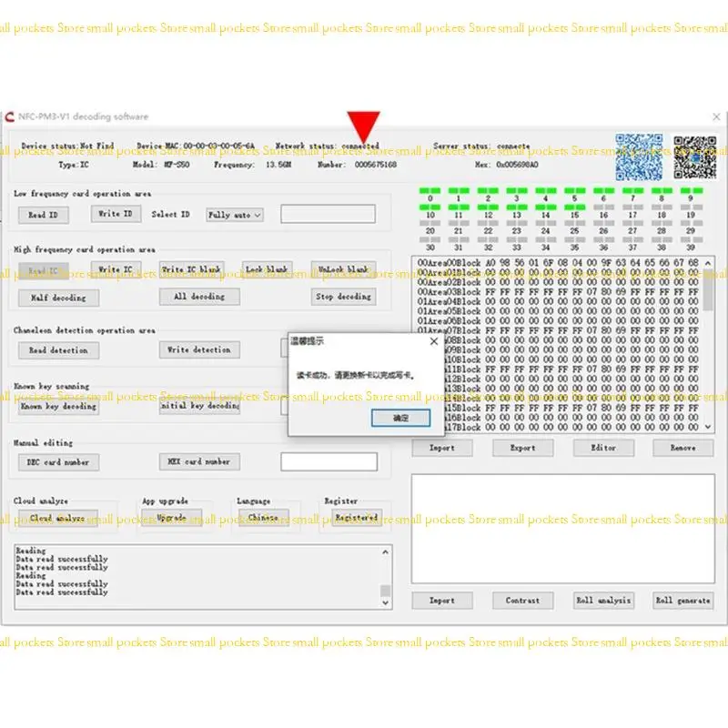The image size is (728, 728).
Task: Click the Export button
Action: [522, 448]
